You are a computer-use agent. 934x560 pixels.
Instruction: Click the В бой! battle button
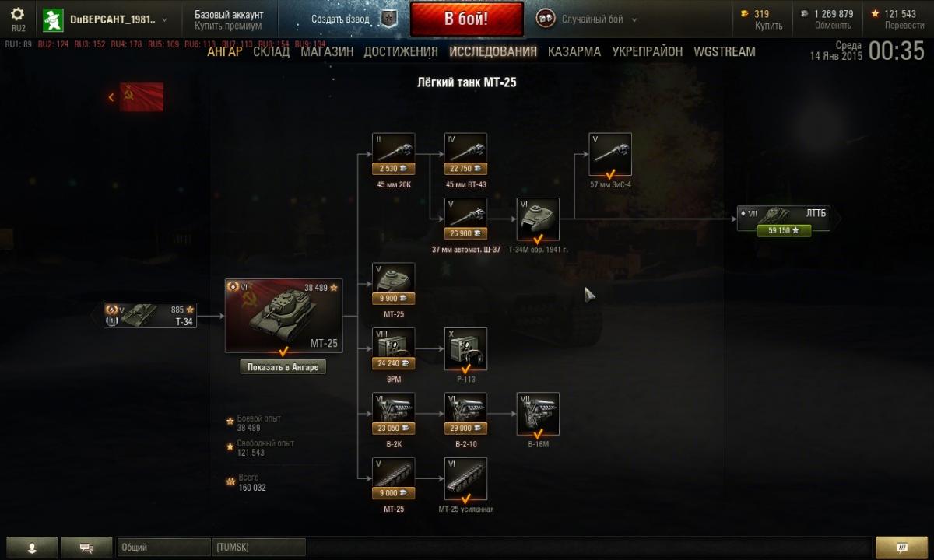click(x=466, y=19)
